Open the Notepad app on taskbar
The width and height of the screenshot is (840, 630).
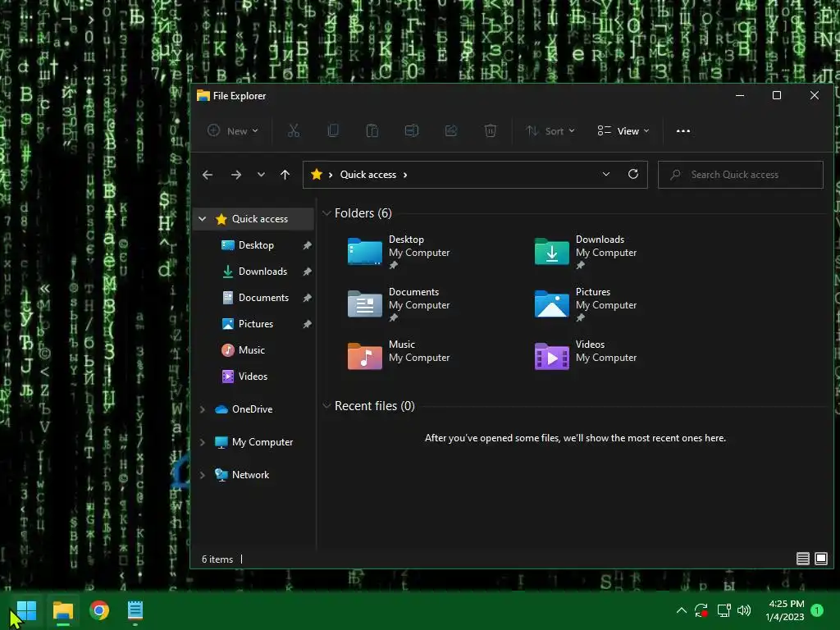pos(135,610)
